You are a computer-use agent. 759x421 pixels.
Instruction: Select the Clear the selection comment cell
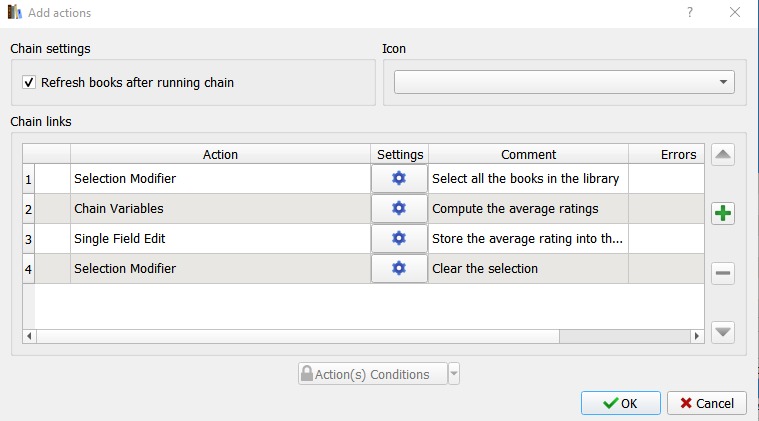(528, 269)
